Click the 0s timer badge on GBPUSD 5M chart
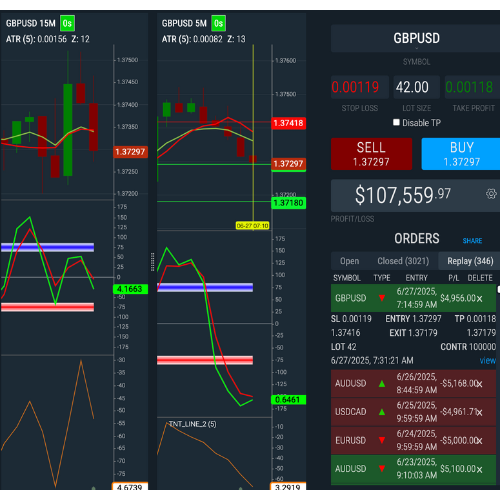500x500 pixels. [218, 23]
